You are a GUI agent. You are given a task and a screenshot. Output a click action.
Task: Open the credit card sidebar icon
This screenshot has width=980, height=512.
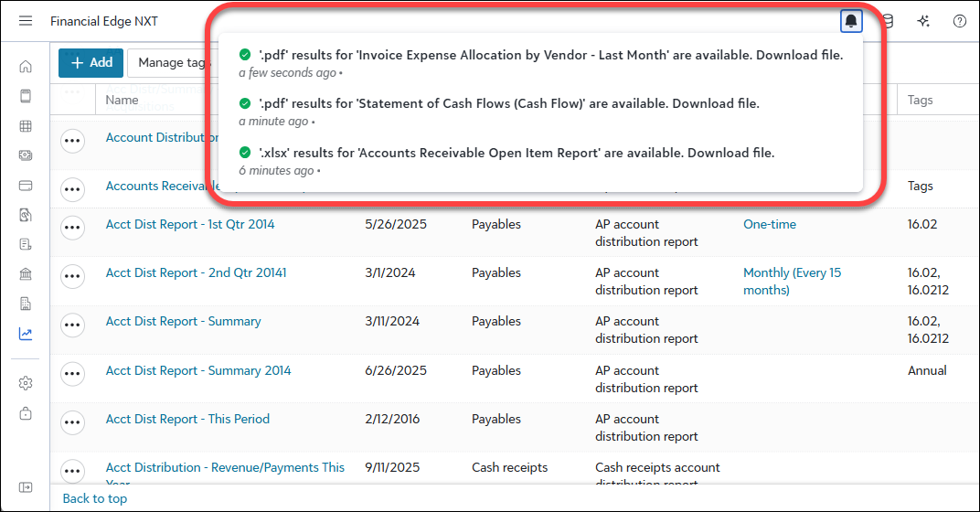coord(26,185)
